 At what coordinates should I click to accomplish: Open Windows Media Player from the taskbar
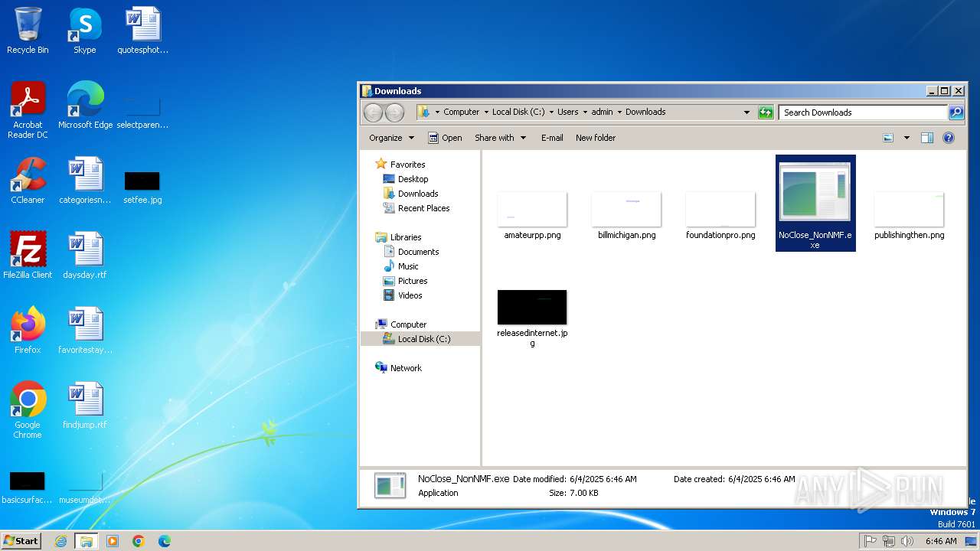click(x=113, y=541)
